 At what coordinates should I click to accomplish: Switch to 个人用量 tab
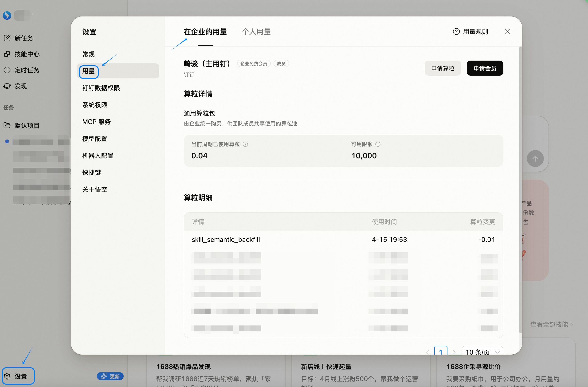point(256,32)
